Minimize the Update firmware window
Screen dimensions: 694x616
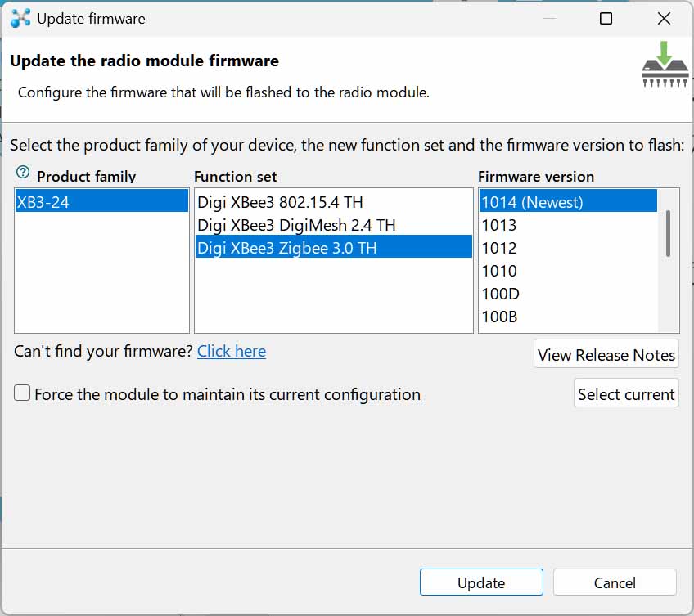tap(549, 19)
